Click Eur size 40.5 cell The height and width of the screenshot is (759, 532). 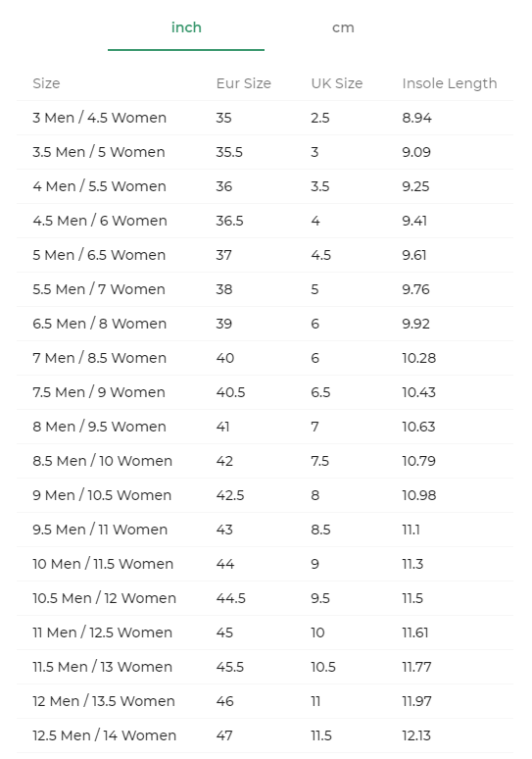[x=230, y=392]
